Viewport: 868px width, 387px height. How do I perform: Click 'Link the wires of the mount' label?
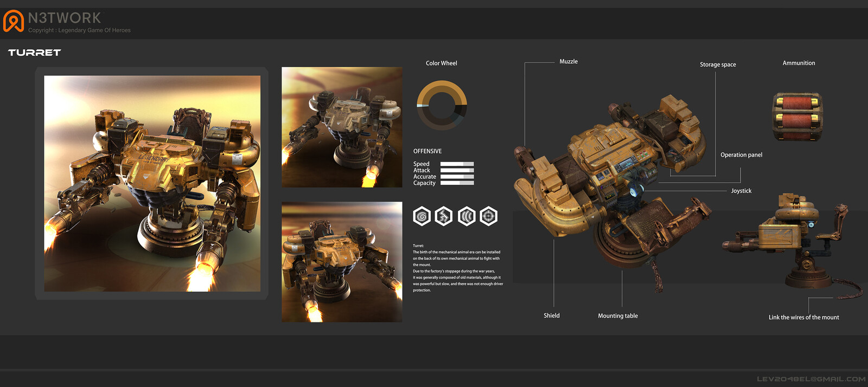803,318
